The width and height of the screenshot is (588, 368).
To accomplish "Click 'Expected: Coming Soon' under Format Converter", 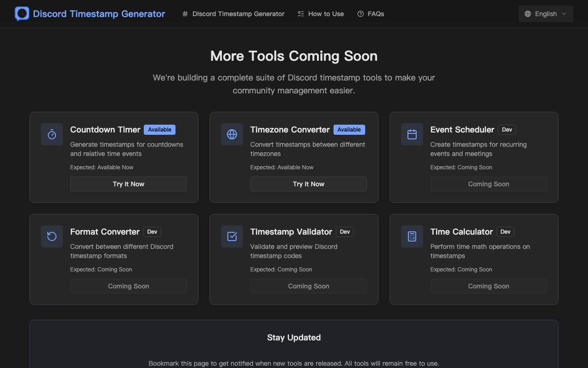I will coord(101,270).
